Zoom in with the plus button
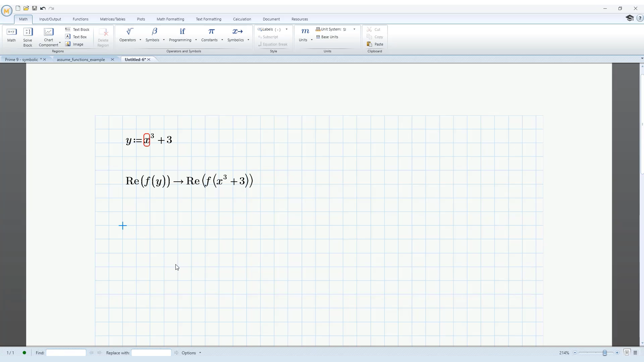This screenshot has width=644, height=362. click(x=617, y=353)
